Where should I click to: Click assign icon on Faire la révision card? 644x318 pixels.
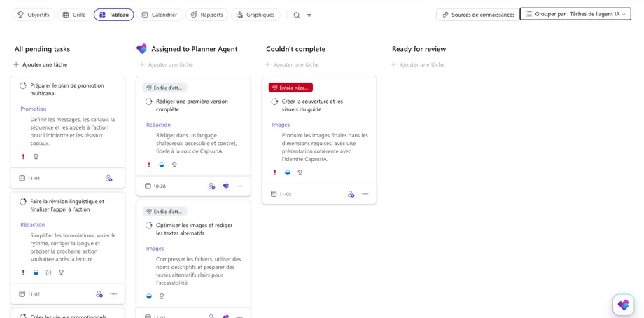point(99,294)
